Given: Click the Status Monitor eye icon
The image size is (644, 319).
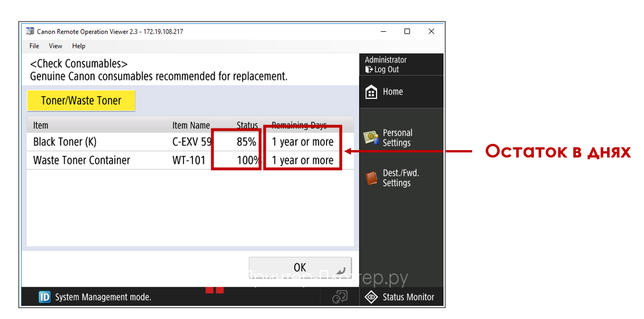Looking at the screenshot, I should tap(371, 297).
